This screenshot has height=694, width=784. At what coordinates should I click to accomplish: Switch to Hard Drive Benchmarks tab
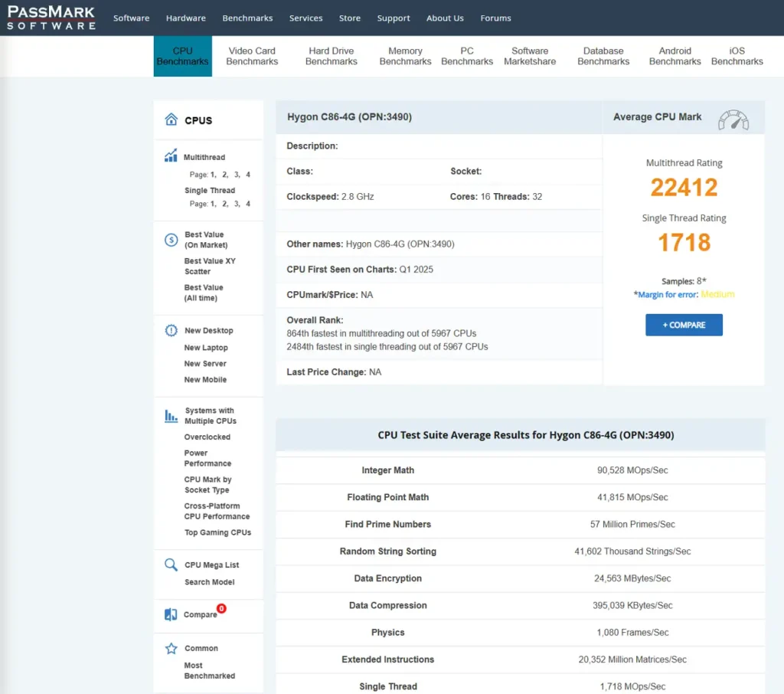(x=331, y=56)
